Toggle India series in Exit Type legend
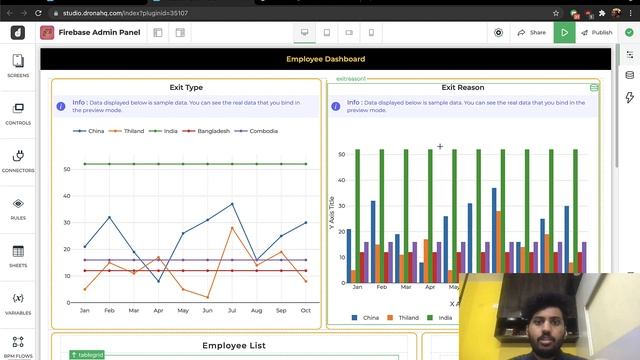This screenshot has height=360, width=640. click(x=163, y=131)
